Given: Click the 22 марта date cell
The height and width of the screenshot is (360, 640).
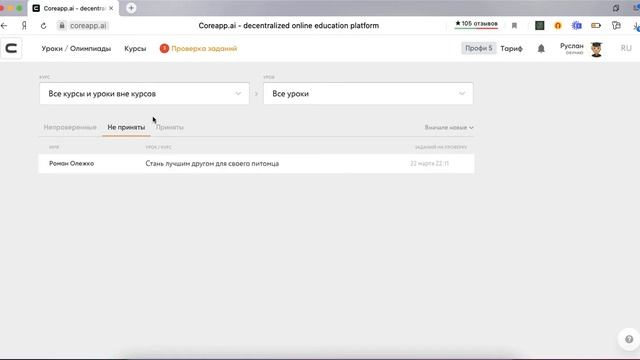Looking at the screenshot, I should click(x=429, y=164).
